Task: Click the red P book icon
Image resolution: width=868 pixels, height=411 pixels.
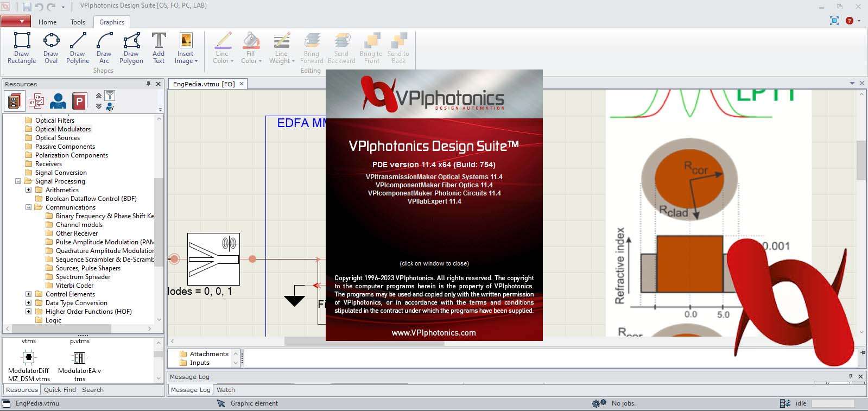Action: pos(79,101)
